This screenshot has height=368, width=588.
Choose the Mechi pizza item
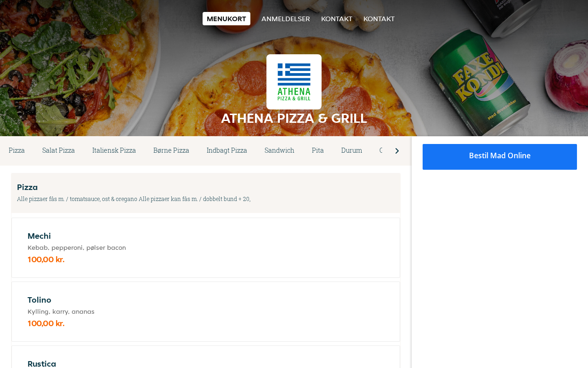[x=206, y=247]
